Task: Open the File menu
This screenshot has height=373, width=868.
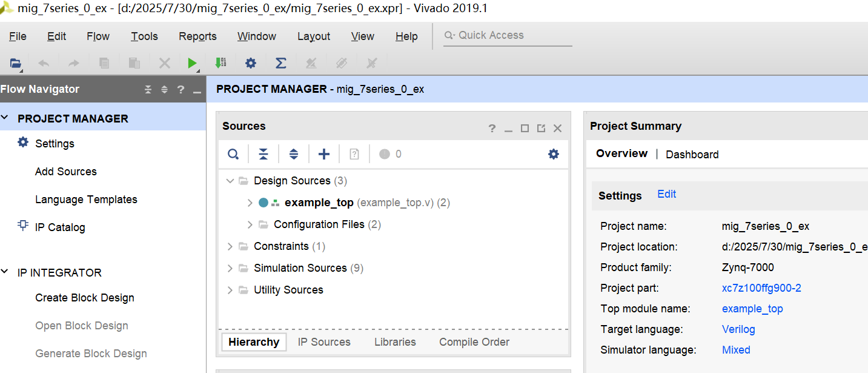Action: click(18, 36)
